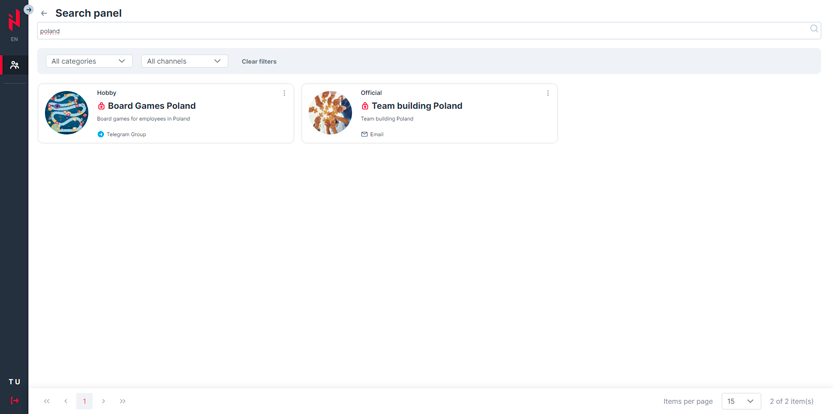The height and width of the screenshot is (414, 834).
Task: Click the Email channel icon
Action: 365,134
